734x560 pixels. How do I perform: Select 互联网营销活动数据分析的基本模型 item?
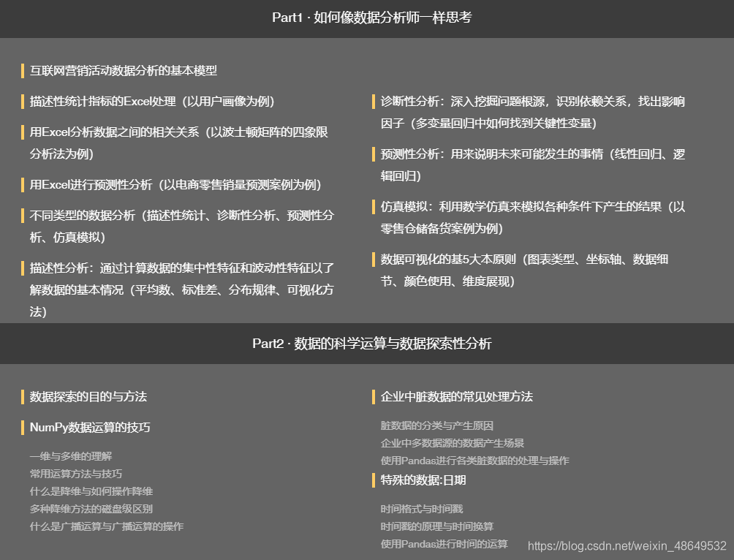tap(123, 71)
